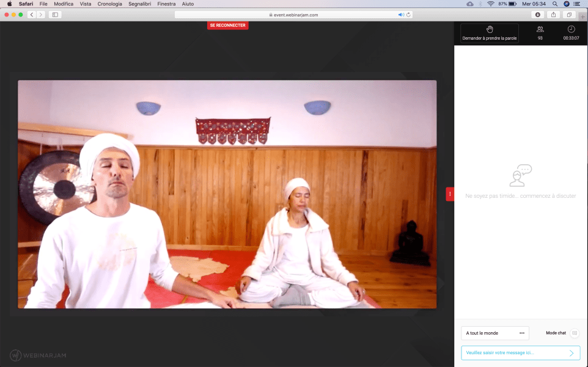Open the Cronologia menu

click(109, 4)
